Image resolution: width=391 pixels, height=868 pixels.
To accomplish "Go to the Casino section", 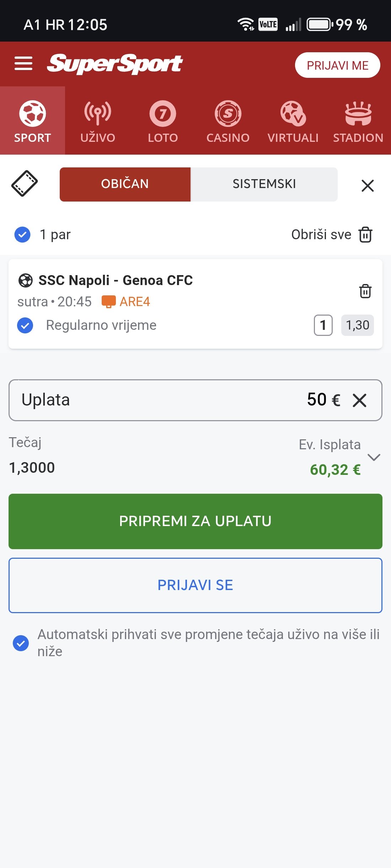I will pos(228,121).
